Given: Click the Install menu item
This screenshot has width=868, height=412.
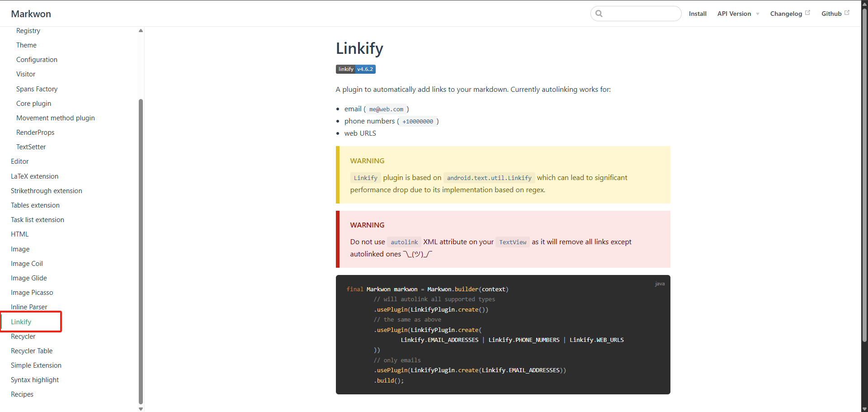Looking at the screenshot, I should 698,14.
